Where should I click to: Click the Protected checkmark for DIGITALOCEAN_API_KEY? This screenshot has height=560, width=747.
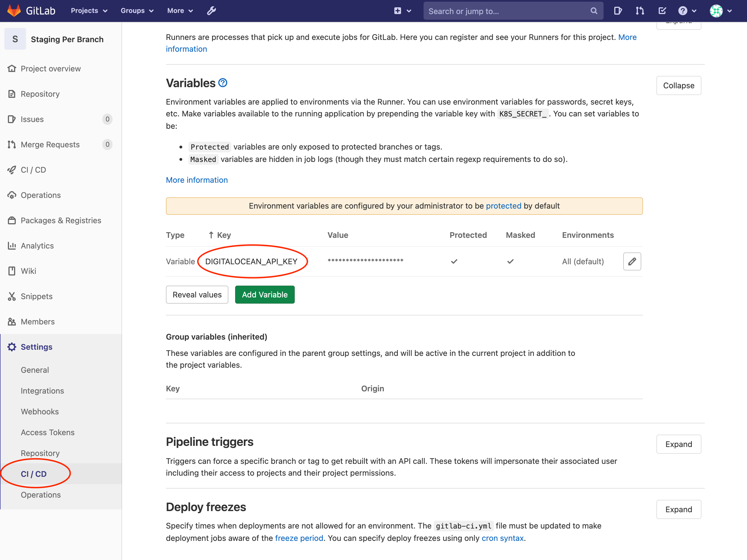click(454, 261)
